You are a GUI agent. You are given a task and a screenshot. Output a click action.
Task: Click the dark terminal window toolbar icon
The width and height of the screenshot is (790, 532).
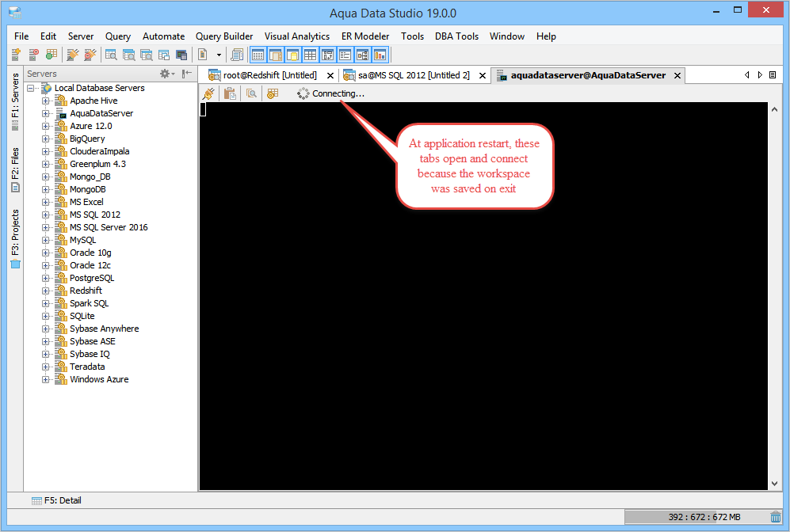[x=181, y=55]
